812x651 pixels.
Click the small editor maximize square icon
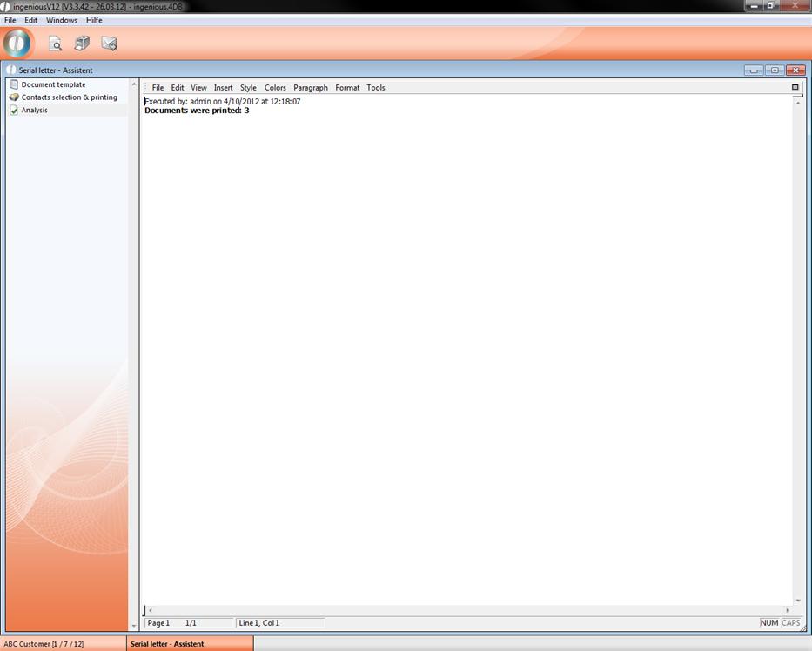click(x=795, y=87)
